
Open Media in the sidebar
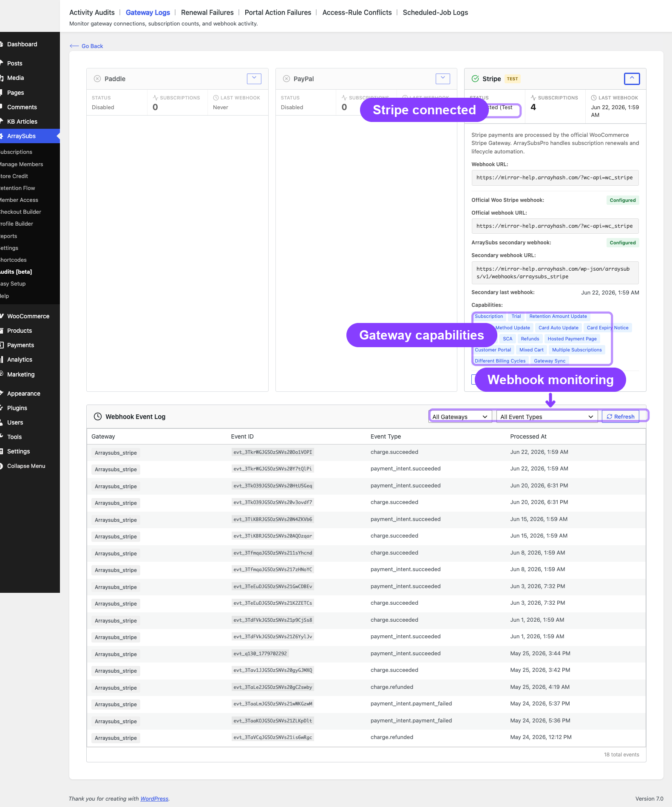click(x=30, y=78)
